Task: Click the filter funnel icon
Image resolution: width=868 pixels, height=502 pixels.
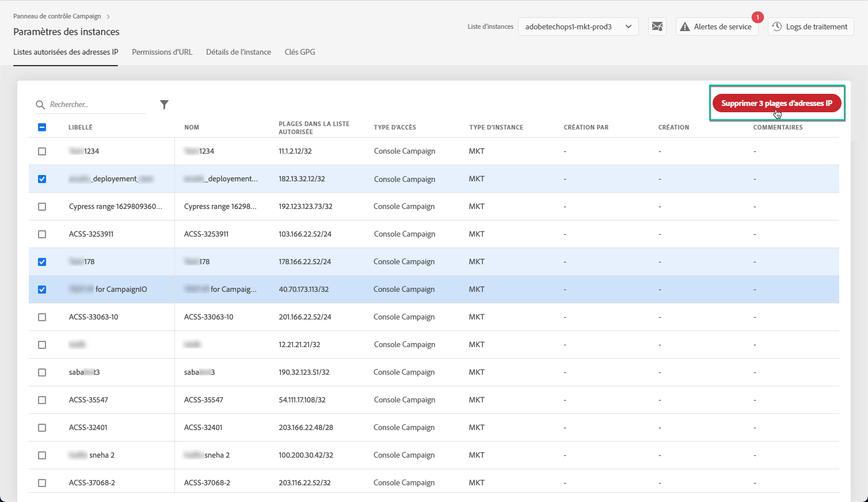Action: click(164, 104)
